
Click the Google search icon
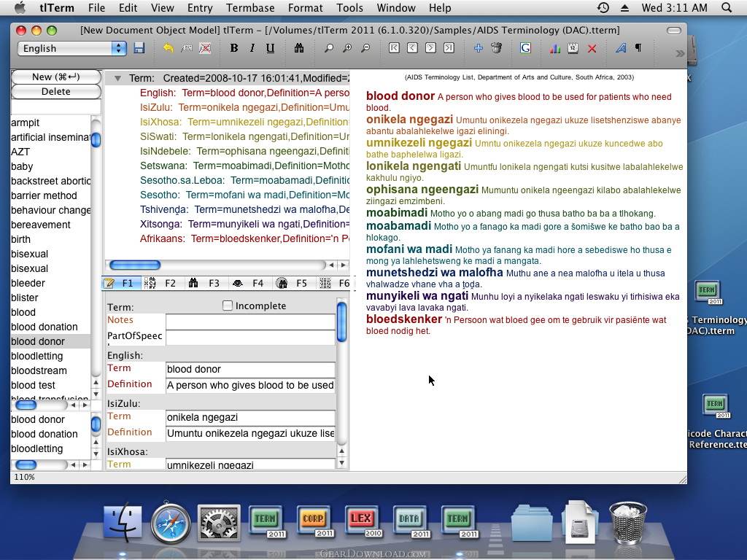pos(525,48)
